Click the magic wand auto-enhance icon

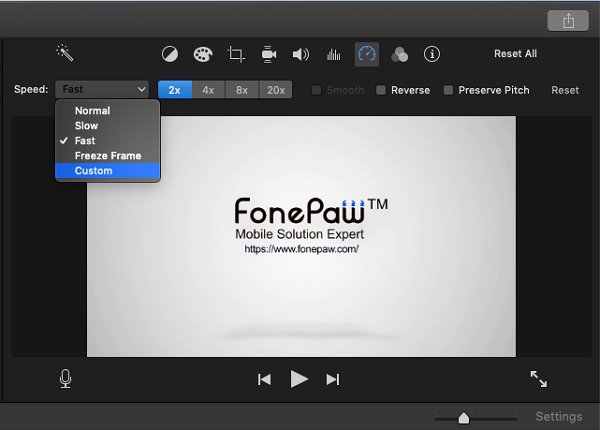pyautogui.click(x=65, y=53)
